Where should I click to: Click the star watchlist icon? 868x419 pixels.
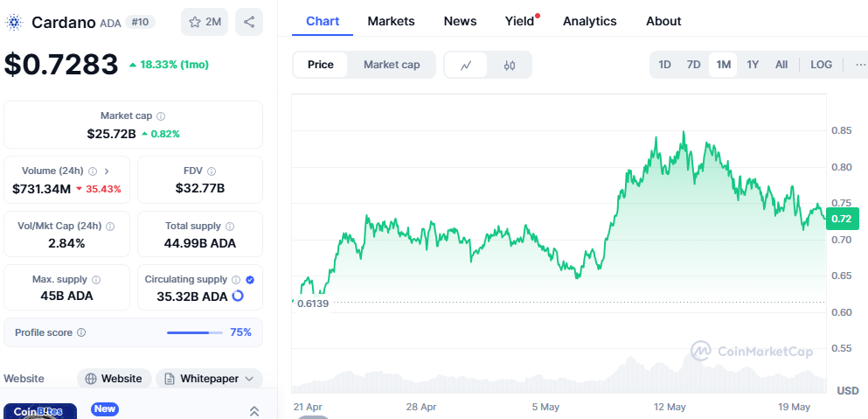pyautogui.click(x=195, y=22)
